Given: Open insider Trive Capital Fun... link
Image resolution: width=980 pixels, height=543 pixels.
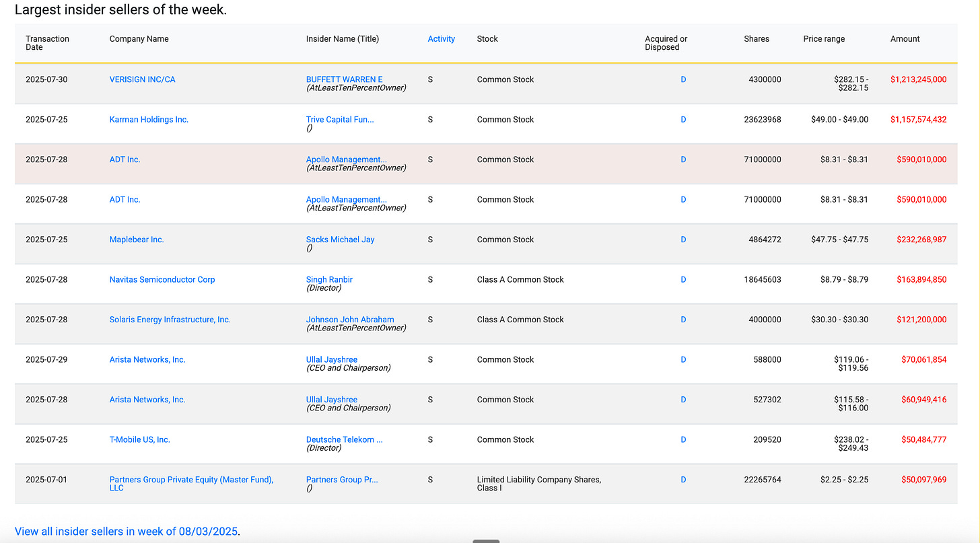Looking at the screenshot, I should pyautogui.click(x=340, y=120).
